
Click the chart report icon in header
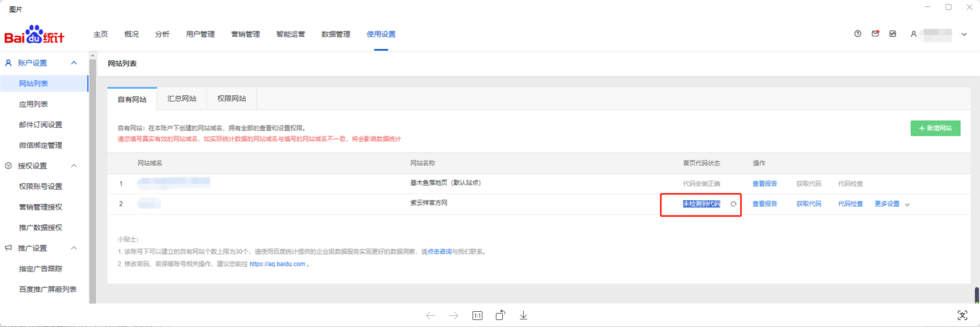pyautogui.click(x=892, y=34)
